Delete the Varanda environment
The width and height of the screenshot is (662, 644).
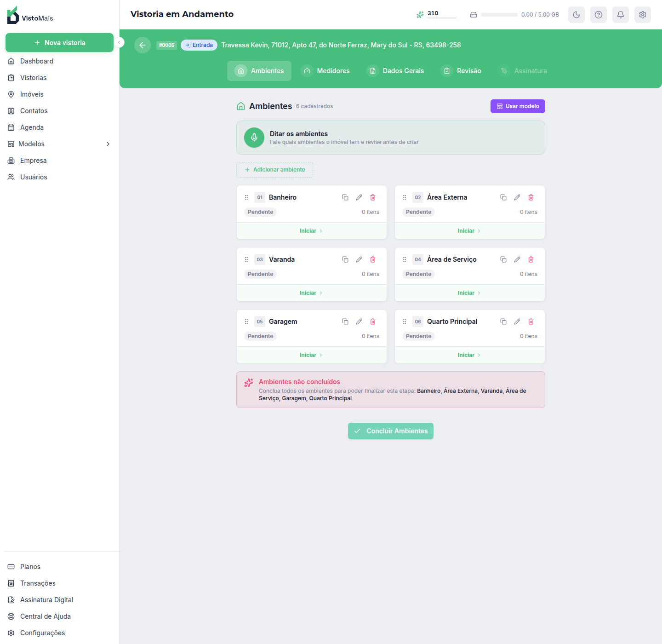(373, 259)
